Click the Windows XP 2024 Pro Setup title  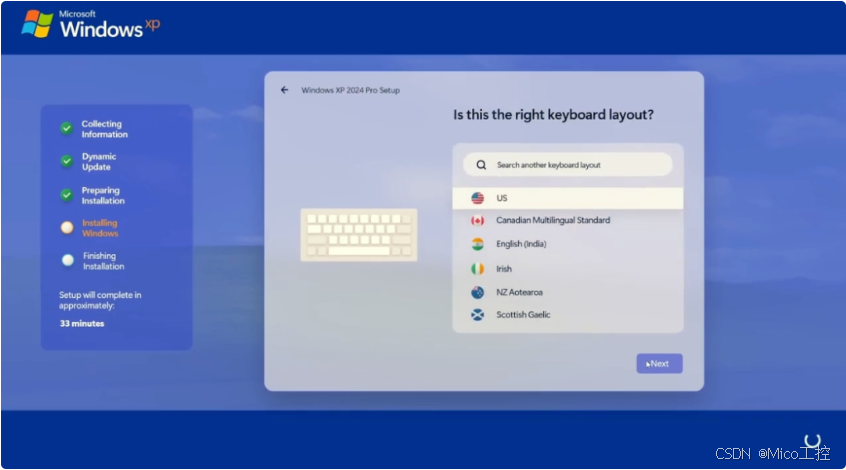pyautogui.click(x=351, y=90)
